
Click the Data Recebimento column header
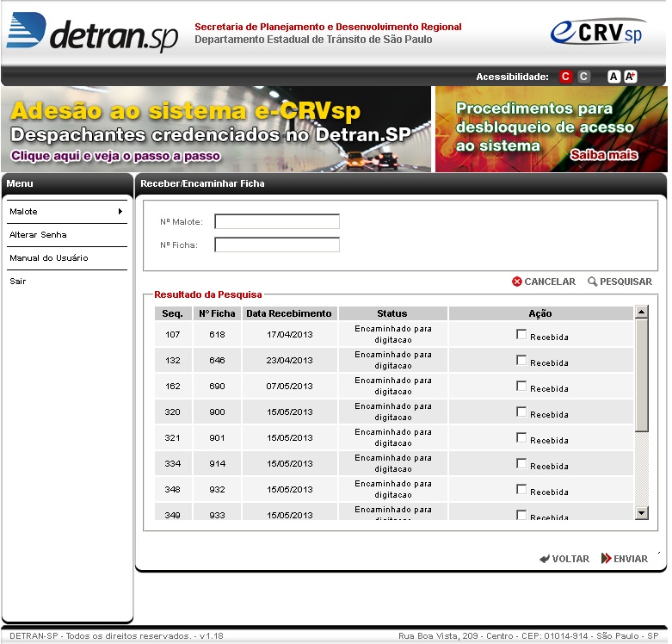(x=290, y=313)
